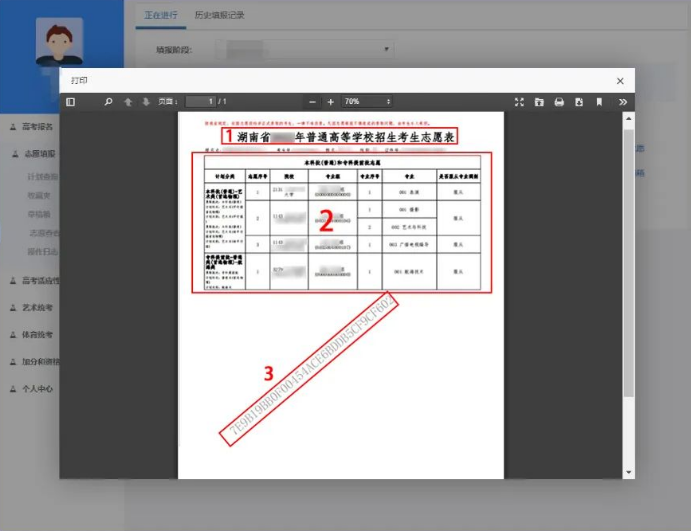The height and width of the screenshot is (531, 691).
Task: Close the 打印 dialog
Action: point(620,81)
